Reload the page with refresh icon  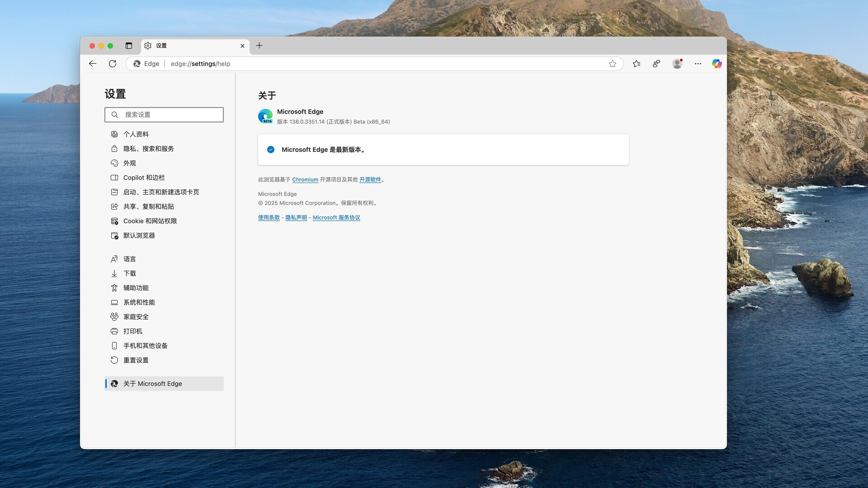tap(113, 64)
